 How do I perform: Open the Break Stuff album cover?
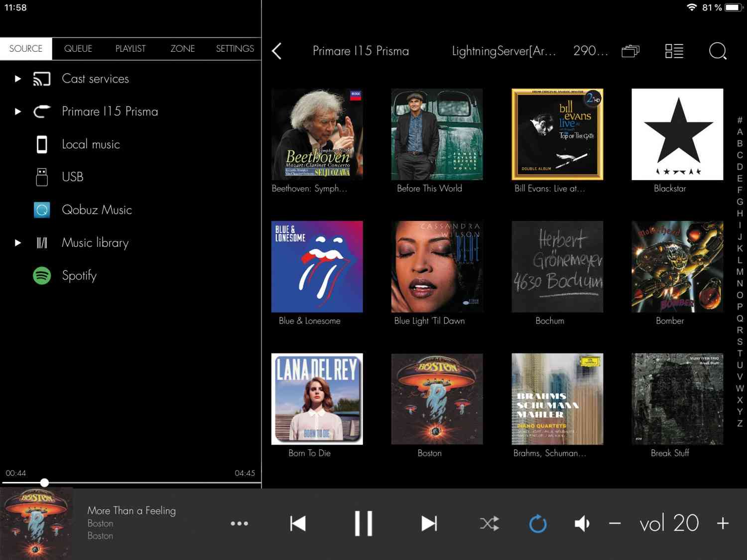(x=677, y=399)
